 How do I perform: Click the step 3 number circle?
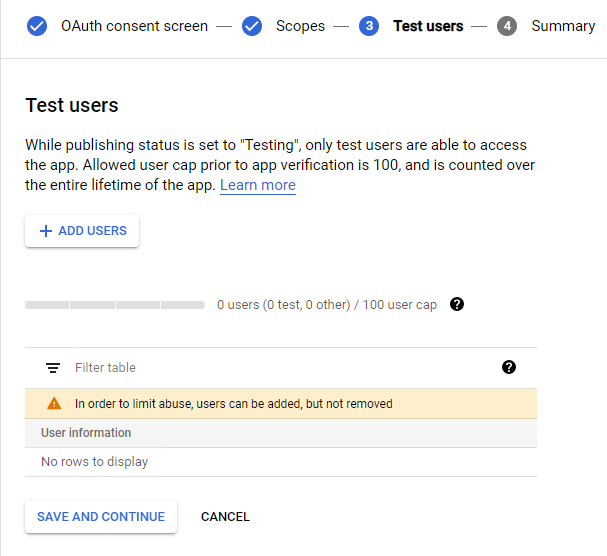(369, 26)
